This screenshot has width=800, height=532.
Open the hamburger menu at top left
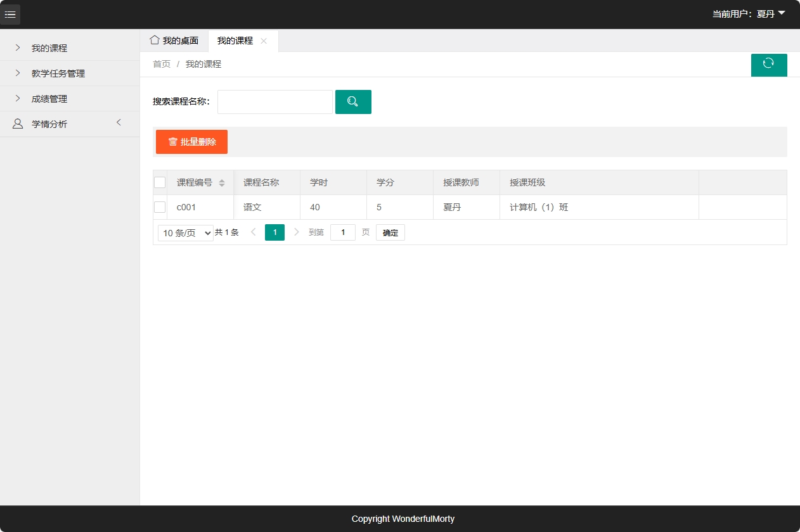(10, 14)
